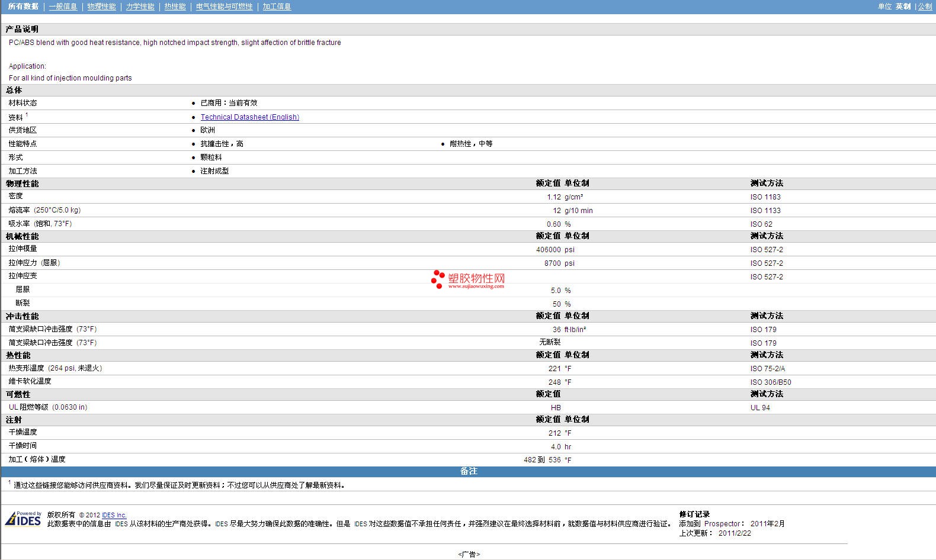Click the IDES Inc. copyright link

click(x=114, y=516)
